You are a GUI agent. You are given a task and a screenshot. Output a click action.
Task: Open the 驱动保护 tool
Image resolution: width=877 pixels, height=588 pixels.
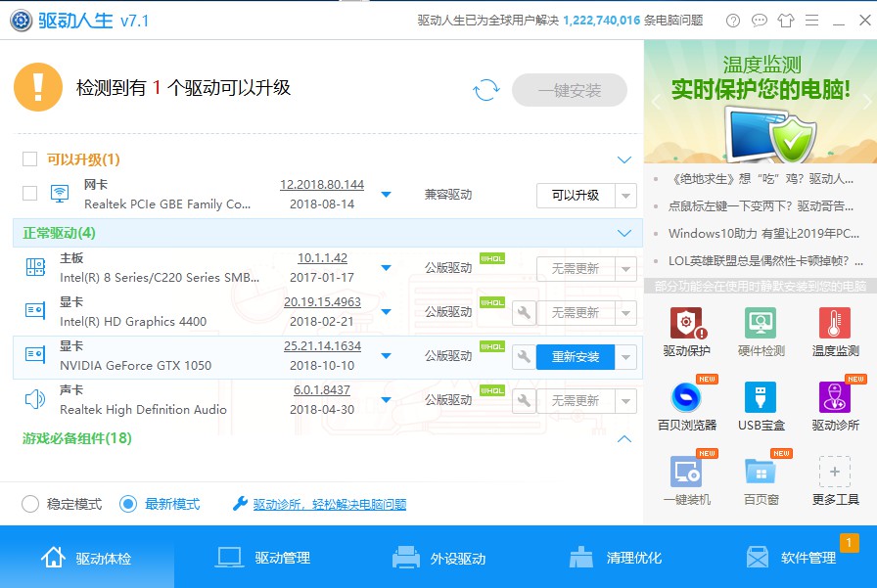687,332
